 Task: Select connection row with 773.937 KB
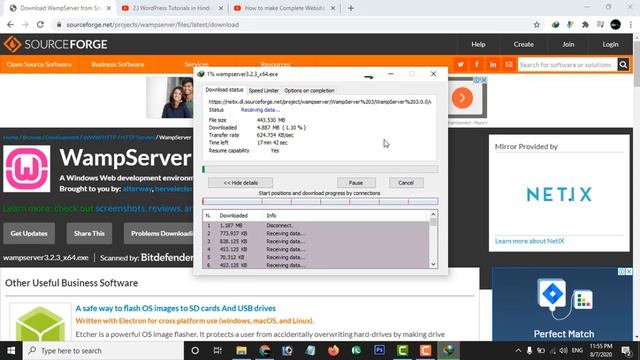[x=316, y=233]
